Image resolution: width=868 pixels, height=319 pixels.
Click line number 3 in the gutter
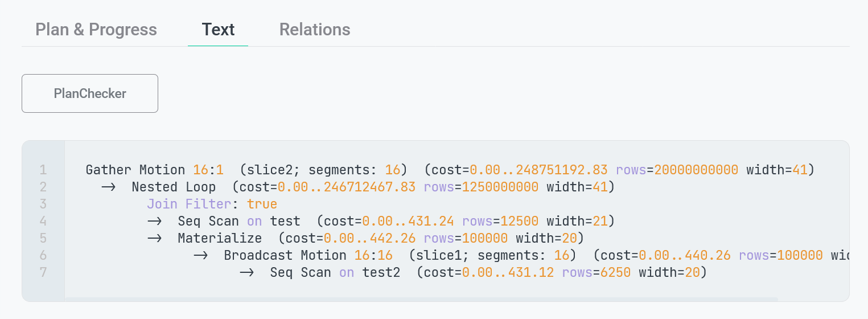tap(43, 204)
